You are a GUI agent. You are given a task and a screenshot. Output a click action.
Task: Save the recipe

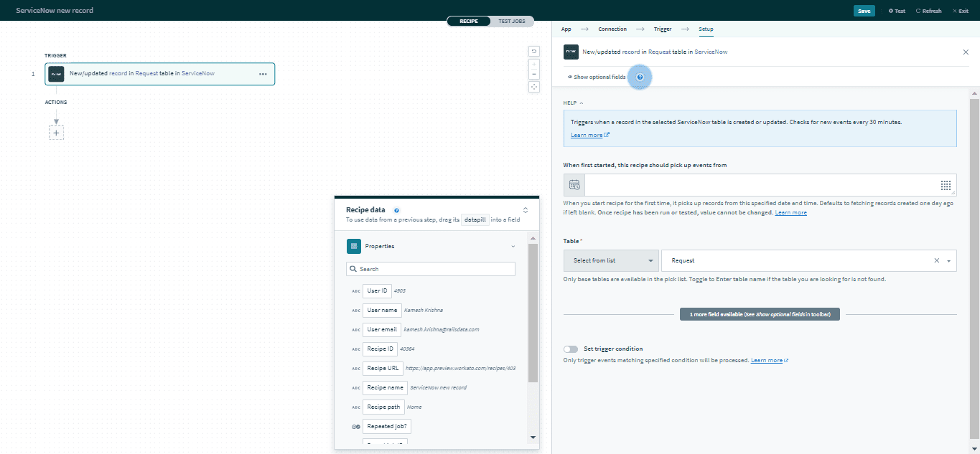click(864, 11)
